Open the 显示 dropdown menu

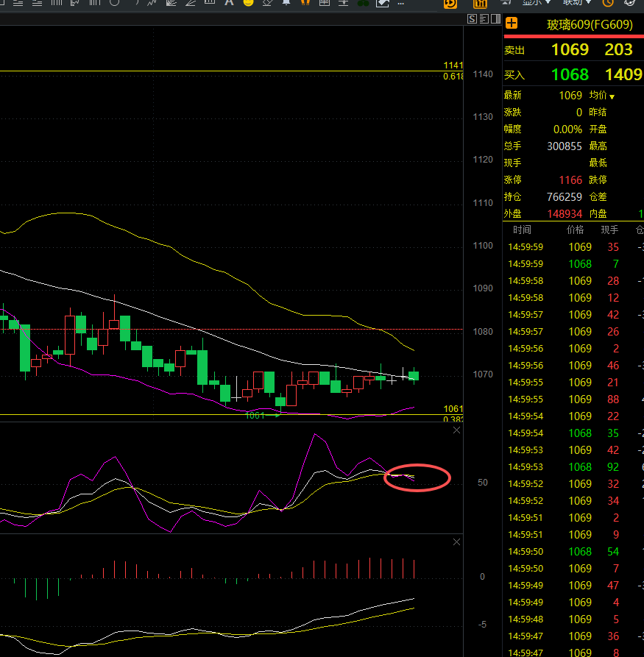tap(537, 3)
